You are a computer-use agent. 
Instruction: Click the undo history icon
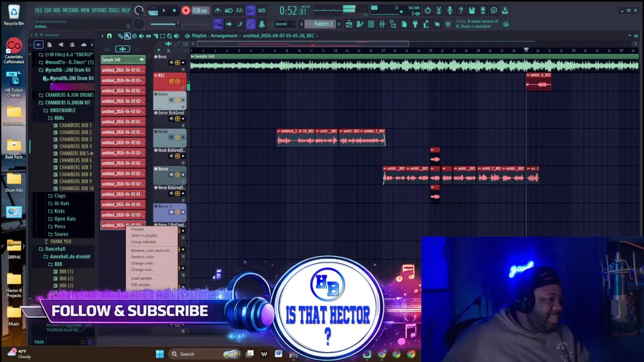[428, 11]
